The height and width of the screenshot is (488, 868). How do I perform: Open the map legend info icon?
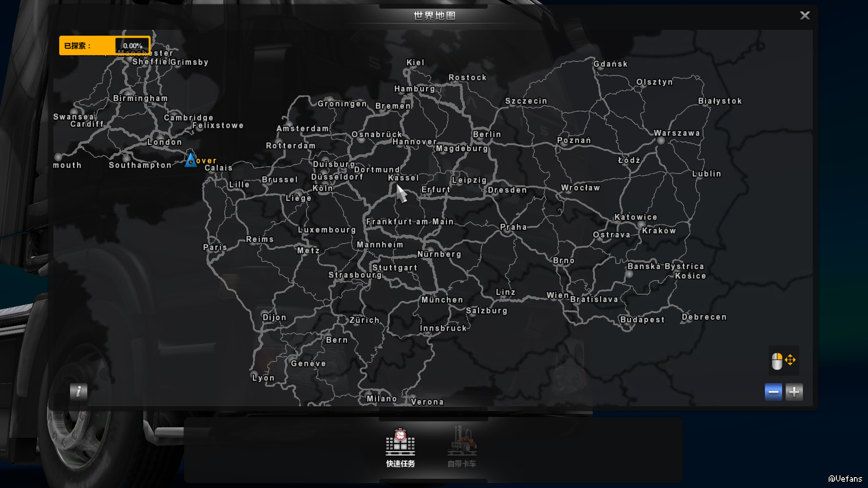pos(78,391)
